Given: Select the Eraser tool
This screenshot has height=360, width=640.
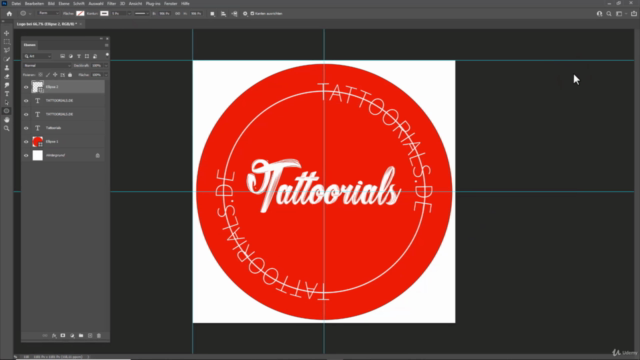Looking at the screenshot, I should click(x=7, y=76).
